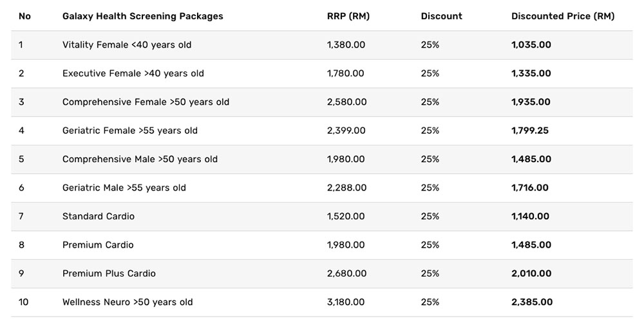
Task: Click the No column header
Action: click(x=24, y=17)
